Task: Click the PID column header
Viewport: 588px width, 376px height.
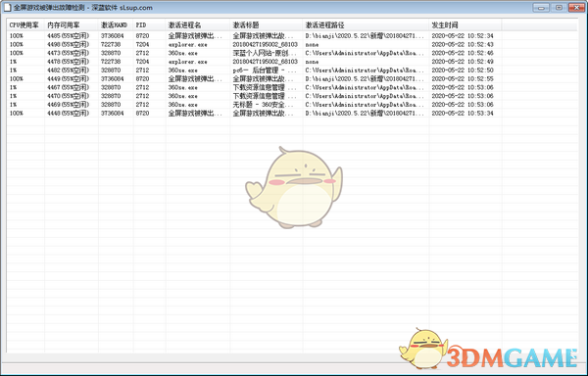Action: (x=149, y=25)
